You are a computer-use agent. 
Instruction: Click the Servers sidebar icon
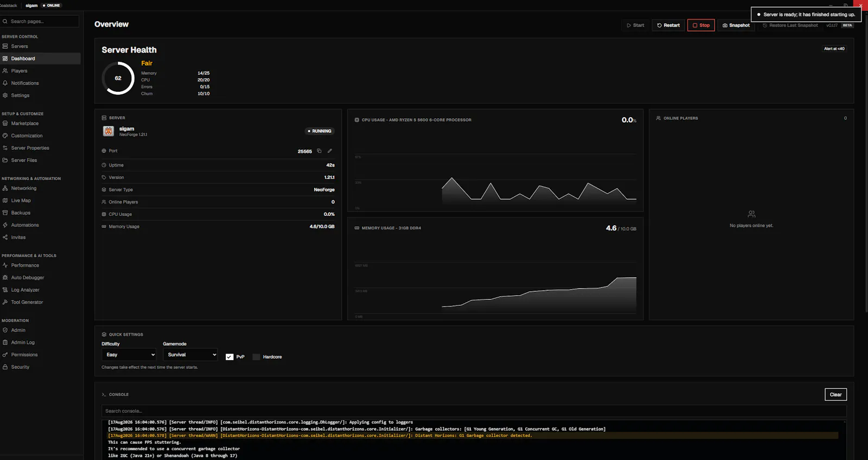tap(5, 46)
